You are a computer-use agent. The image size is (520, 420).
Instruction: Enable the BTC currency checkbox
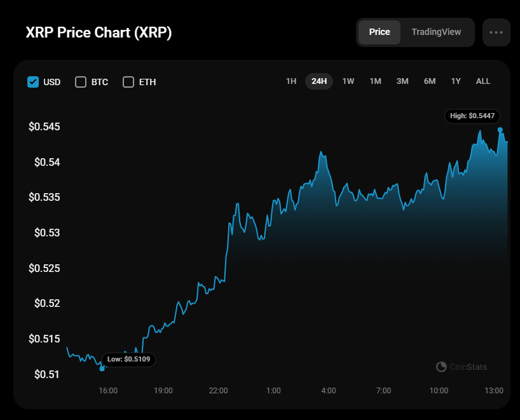tap(81, 82)
